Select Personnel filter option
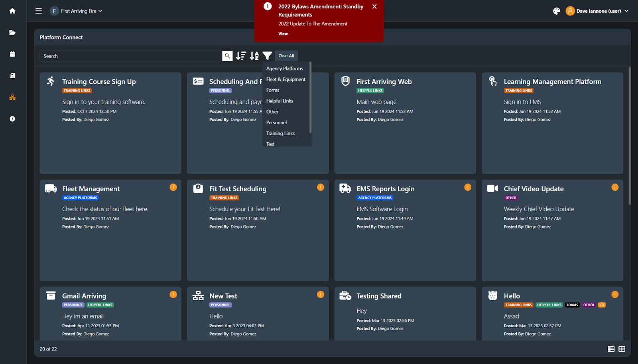The image size is (638, 364). coord(276,122)
